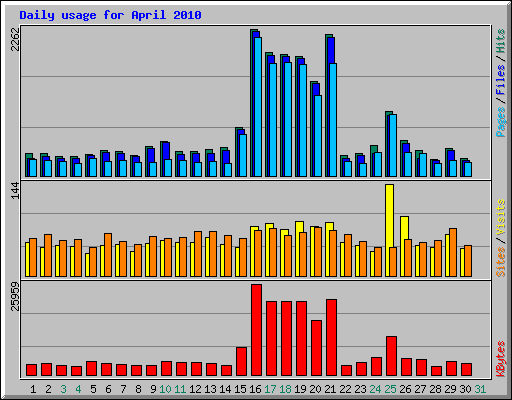Select the cyan Pages bar for day 25
Image resolution: width=512 pixels, height=400 pixels.
click(393, 146)
